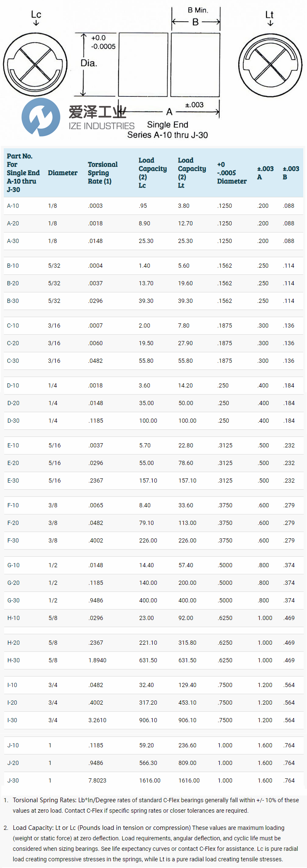This screenshot has height=868, width=307.
Task: Click the Lt bearing cross-section diagram
Action: point(270,65)
